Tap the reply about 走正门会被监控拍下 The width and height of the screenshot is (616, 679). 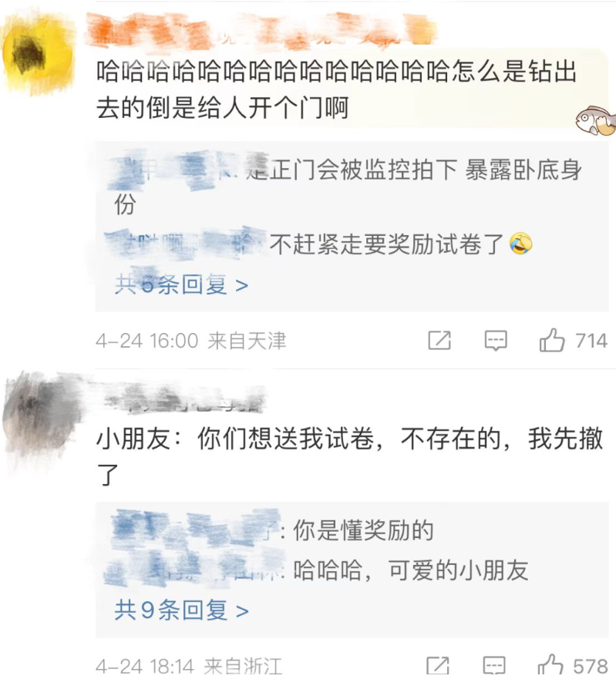pyautogui.click(x=347, y=187)
